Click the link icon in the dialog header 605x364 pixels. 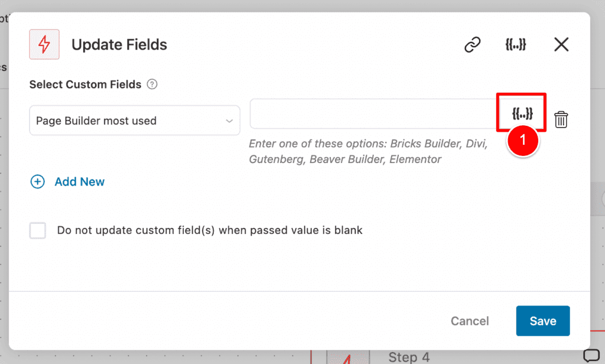coord(472,44)
